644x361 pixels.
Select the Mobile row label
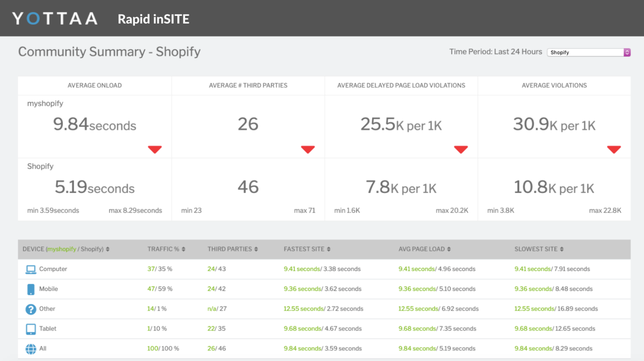point(48,289)
